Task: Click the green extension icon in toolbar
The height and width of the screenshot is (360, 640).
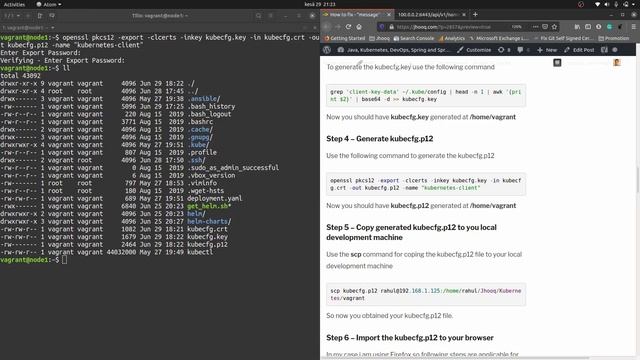Action: (x=609, y=27)
